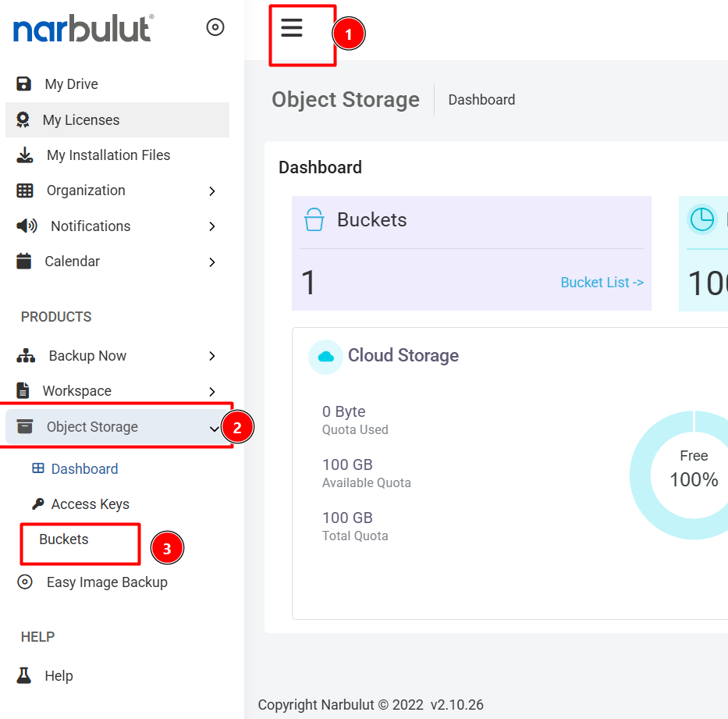Open Dashboard under Object Storage

pos(84,468)
